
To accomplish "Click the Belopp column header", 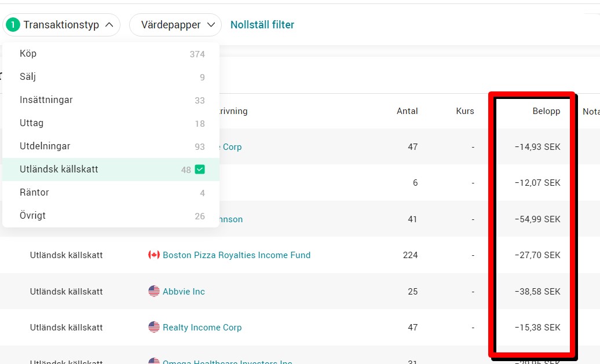I will [x=546, y=111].
